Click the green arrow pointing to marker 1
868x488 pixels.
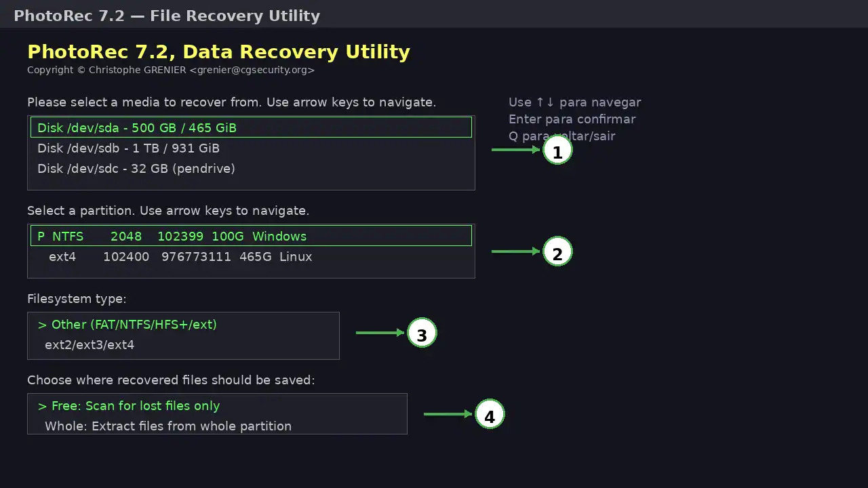point(516,150)
